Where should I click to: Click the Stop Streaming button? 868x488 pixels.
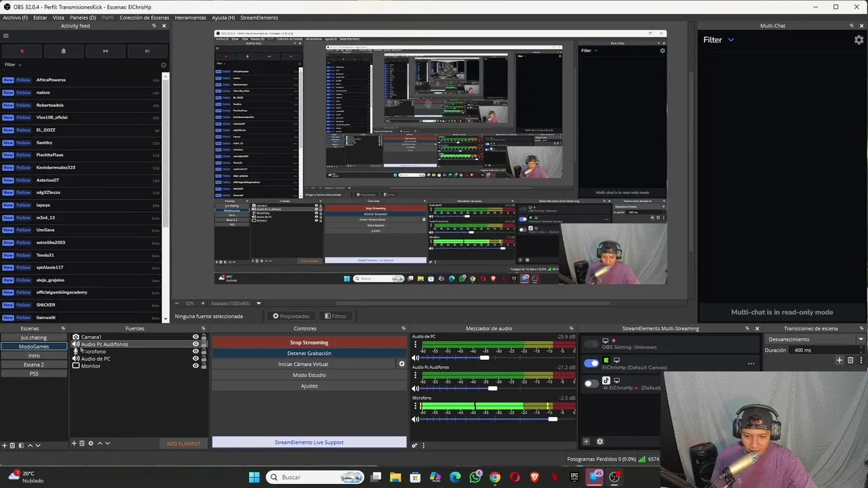[x=309, y=342]
